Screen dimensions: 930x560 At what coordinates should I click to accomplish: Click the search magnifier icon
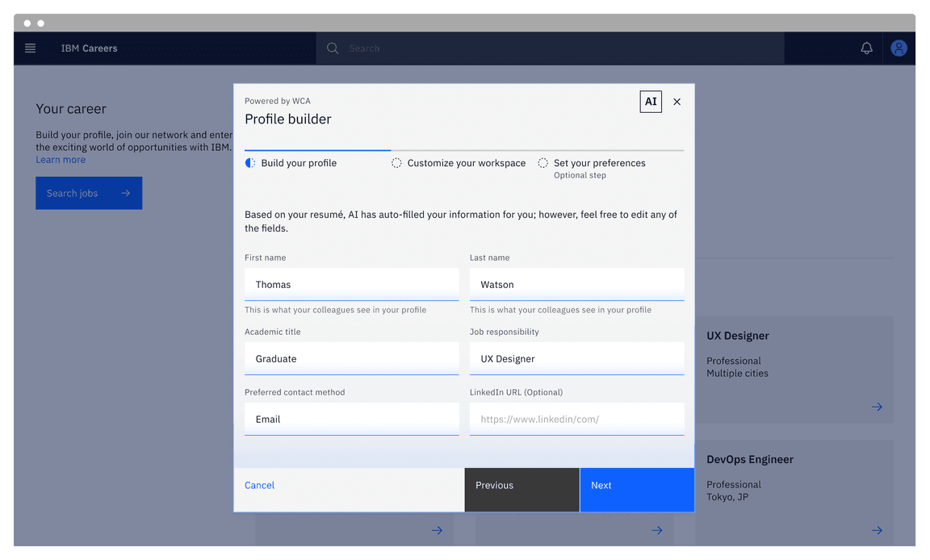tap(332, 48)
